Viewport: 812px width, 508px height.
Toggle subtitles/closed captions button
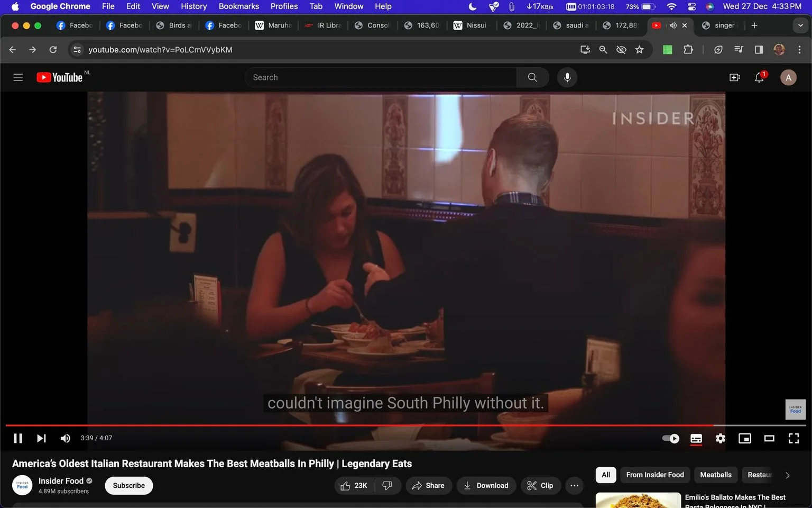[696, 438]
